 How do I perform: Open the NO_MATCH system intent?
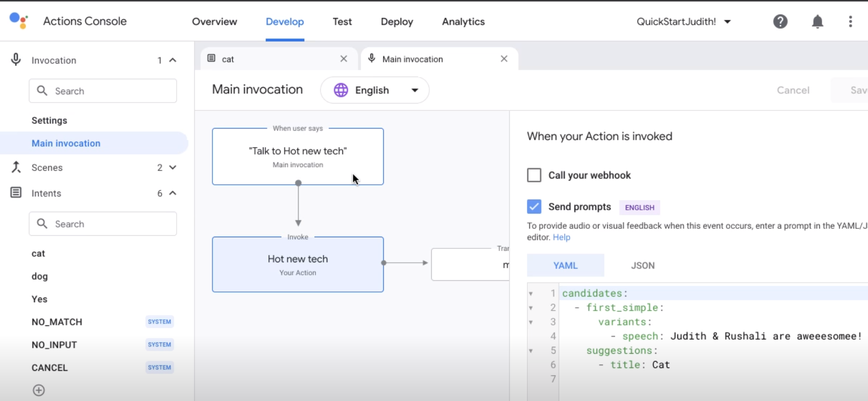57,322
